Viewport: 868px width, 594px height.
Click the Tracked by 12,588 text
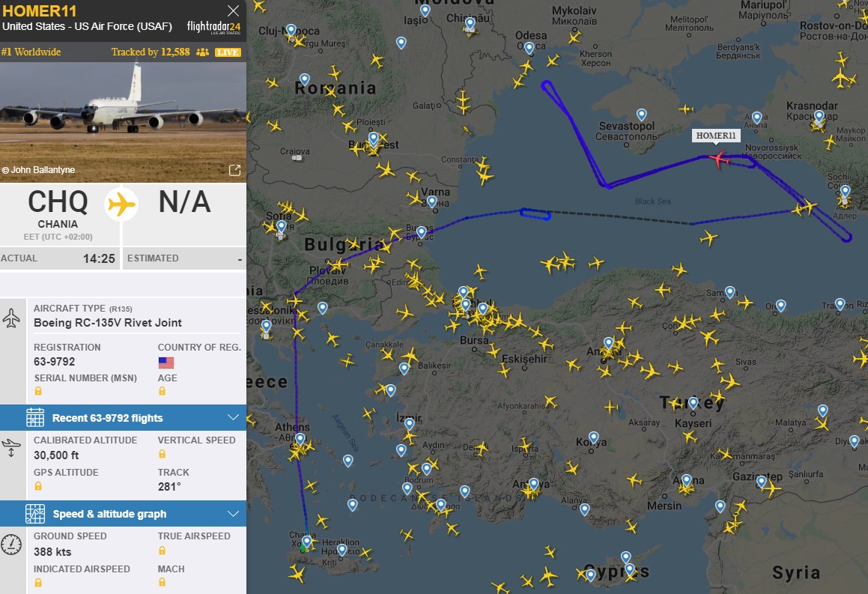point(151,52)
